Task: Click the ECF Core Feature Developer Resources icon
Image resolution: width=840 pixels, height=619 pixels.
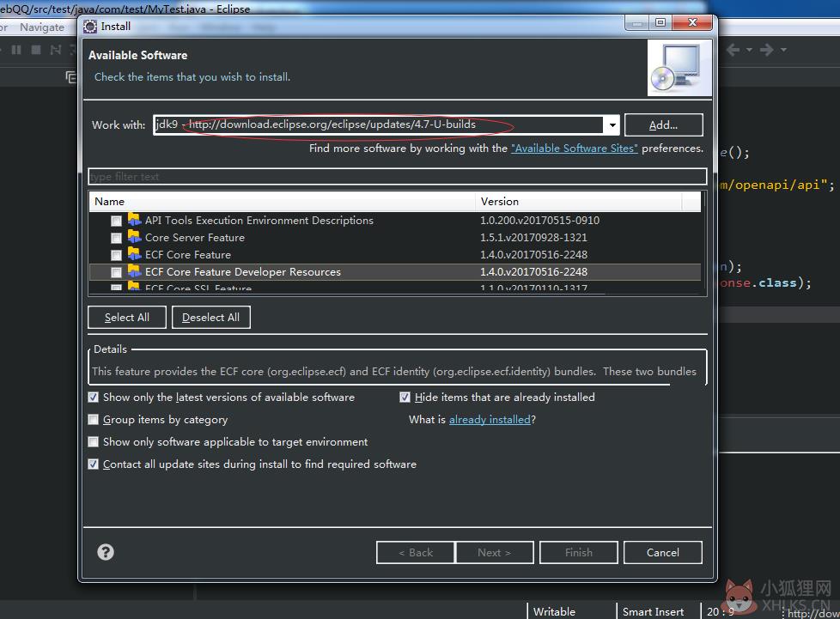Action: 134,271
